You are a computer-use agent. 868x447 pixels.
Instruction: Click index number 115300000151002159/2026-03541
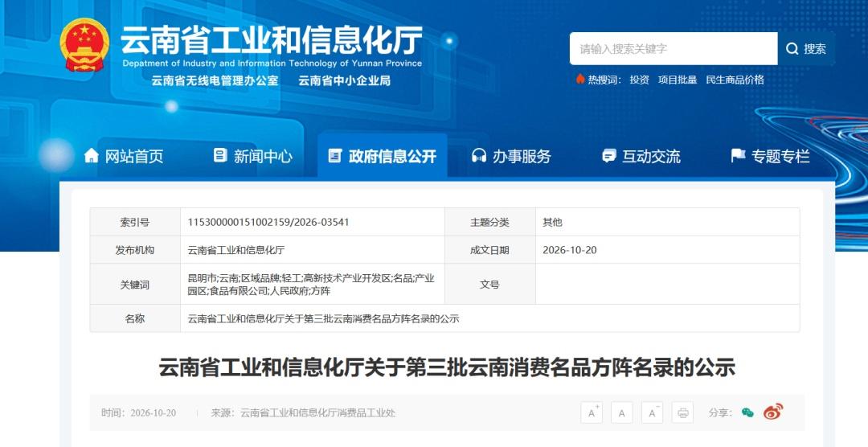(268, 222)
